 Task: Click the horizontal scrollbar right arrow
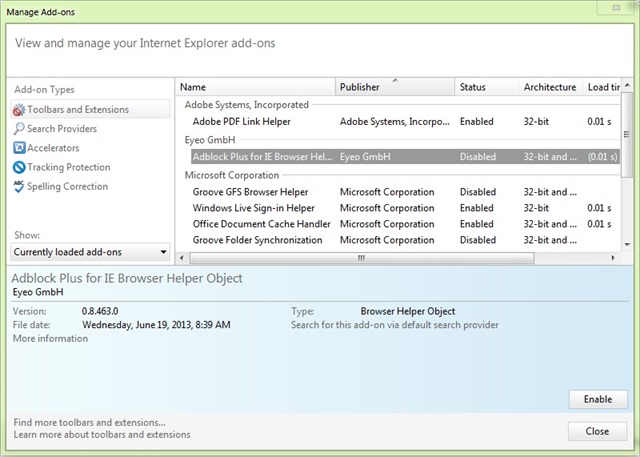pos(613,258)
